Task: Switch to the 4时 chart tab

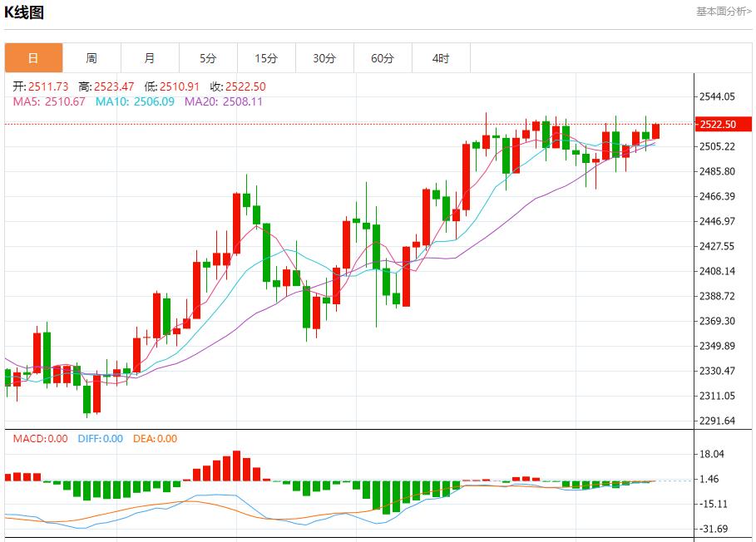Action: (x=441, y=58)
